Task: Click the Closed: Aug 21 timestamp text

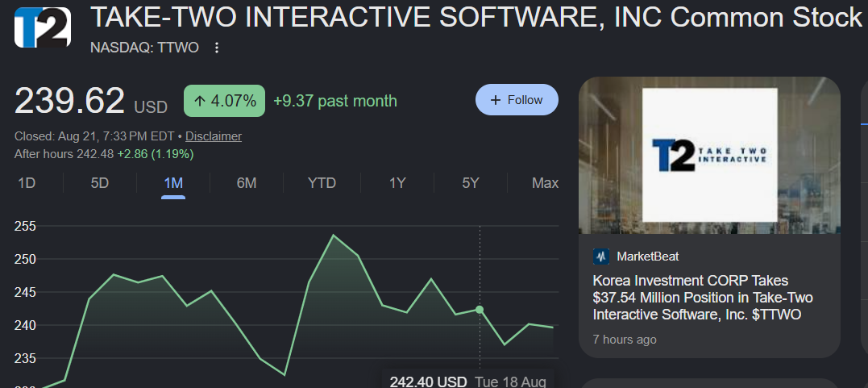Action: click(94, 136)
